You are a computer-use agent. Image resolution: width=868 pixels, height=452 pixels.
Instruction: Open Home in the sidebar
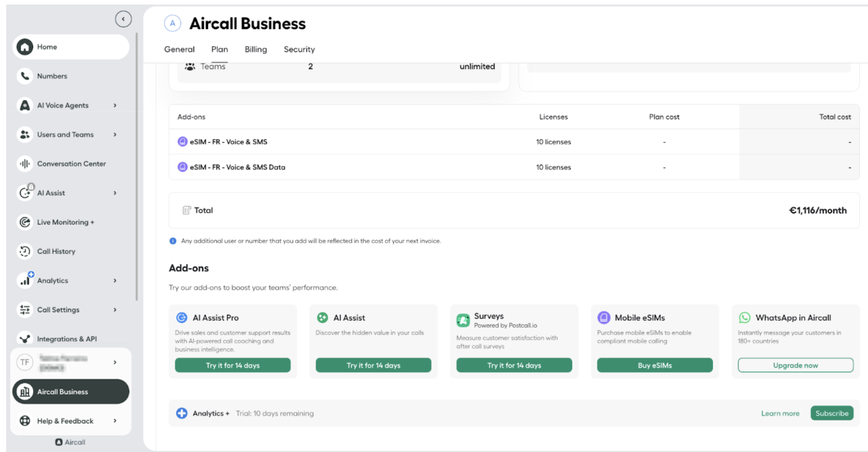pos(71,47)
